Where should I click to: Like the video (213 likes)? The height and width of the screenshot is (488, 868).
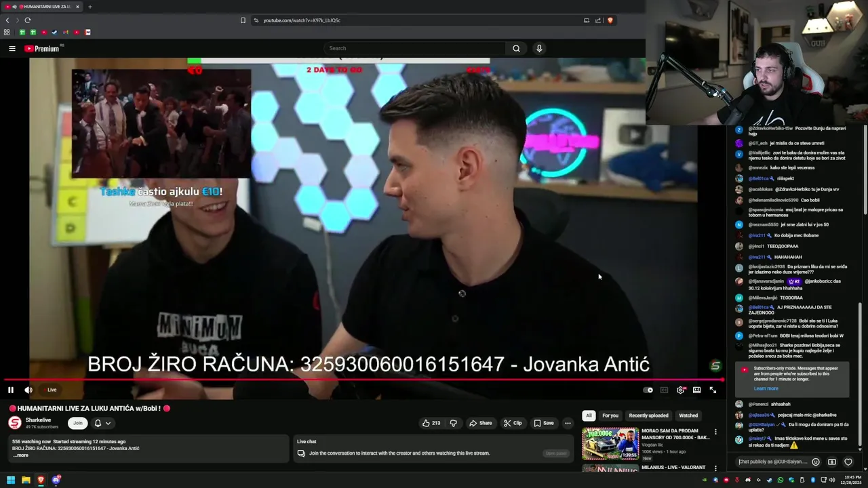(x=431, y=423)
